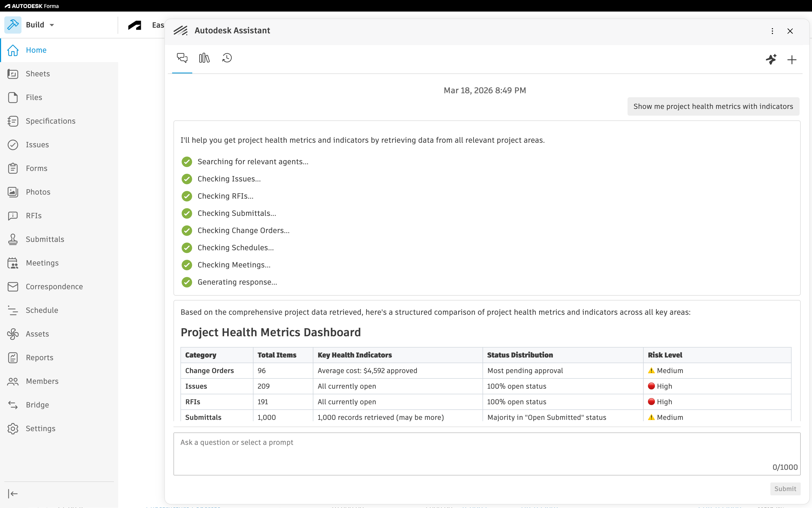Click the user message about health metrics
The image size is (812, 508).
[x=713, y=106]
